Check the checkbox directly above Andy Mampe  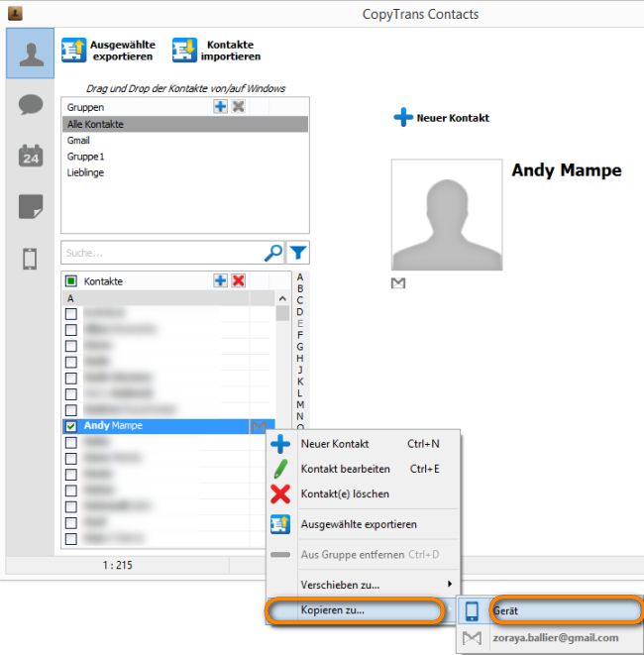pyautogui.click(x=71, y=410)
